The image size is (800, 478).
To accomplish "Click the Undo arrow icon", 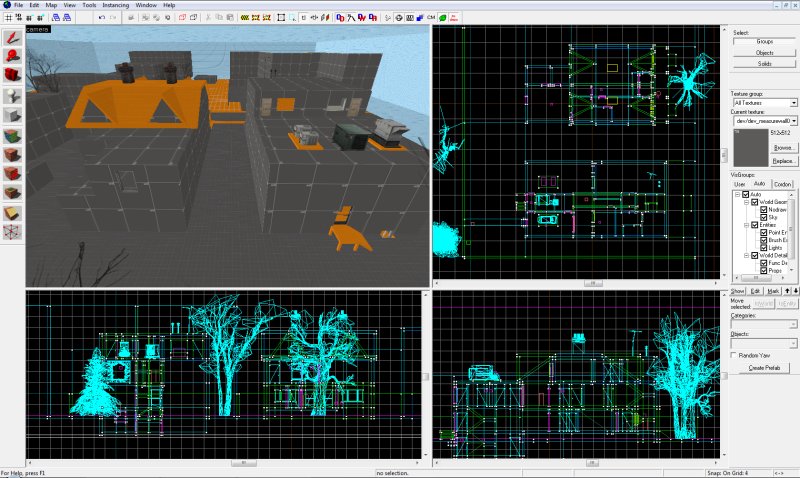I will pos(102,18).
